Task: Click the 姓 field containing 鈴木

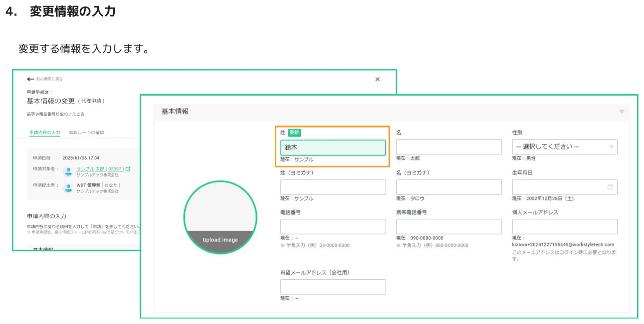Action: (333, 148)
